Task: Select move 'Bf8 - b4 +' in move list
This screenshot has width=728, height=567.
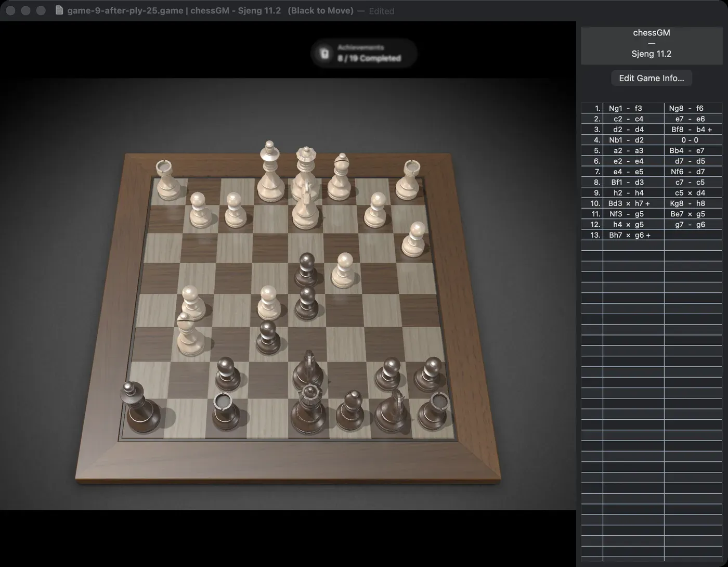Action: click(692, 130)
